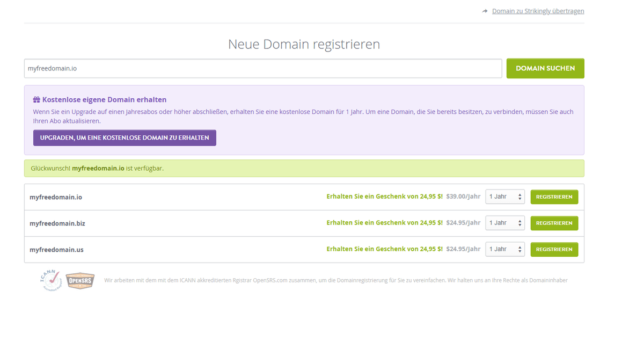Click the upgrade for free domain button
644x341 pixels.
click(125, 137)
